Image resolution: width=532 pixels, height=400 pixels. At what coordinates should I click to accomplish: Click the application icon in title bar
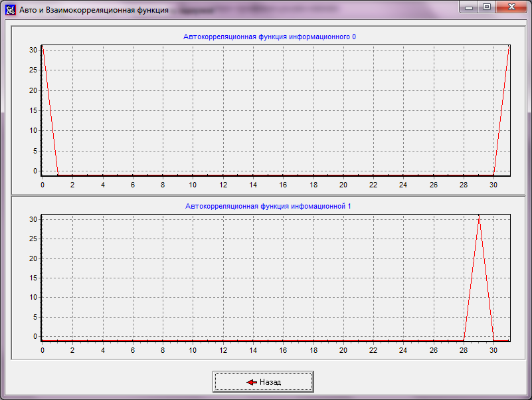pyautogui.click(x=11, y=10)
